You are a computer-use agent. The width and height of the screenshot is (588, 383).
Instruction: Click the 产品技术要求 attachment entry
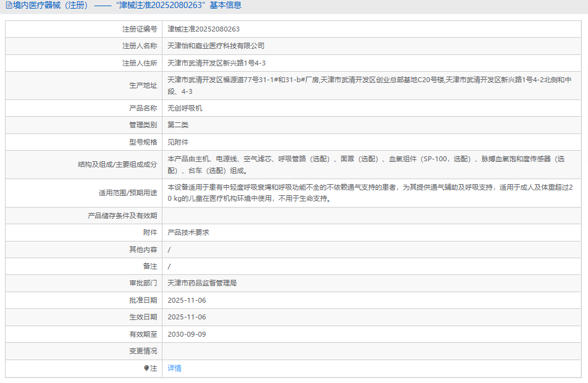[188, 233]
